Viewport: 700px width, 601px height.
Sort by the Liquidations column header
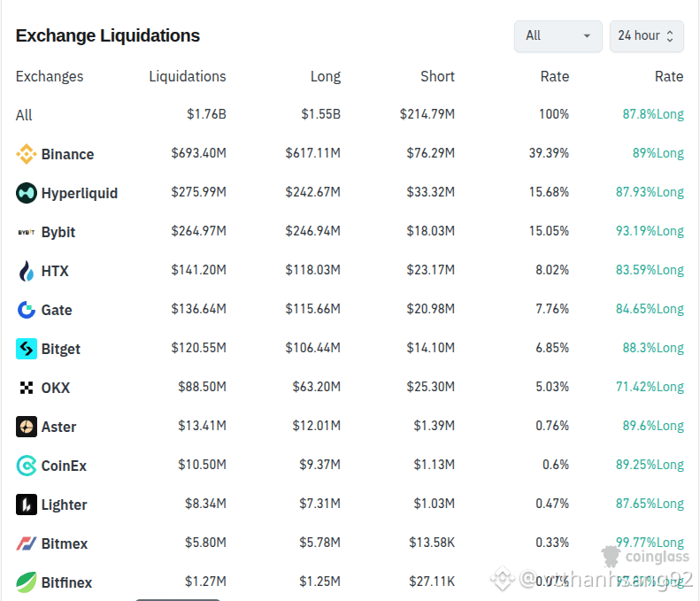188,76
